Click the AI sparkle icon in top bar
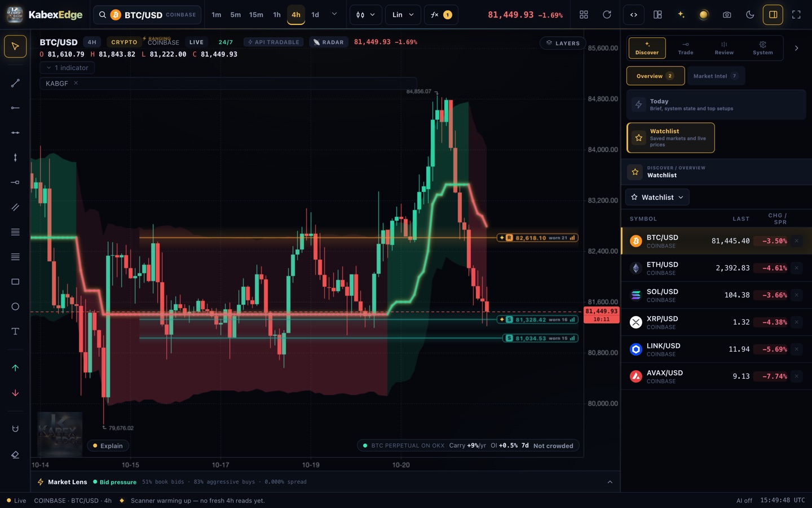The width and height of the screenshot is (812, 508). point(681,15)
